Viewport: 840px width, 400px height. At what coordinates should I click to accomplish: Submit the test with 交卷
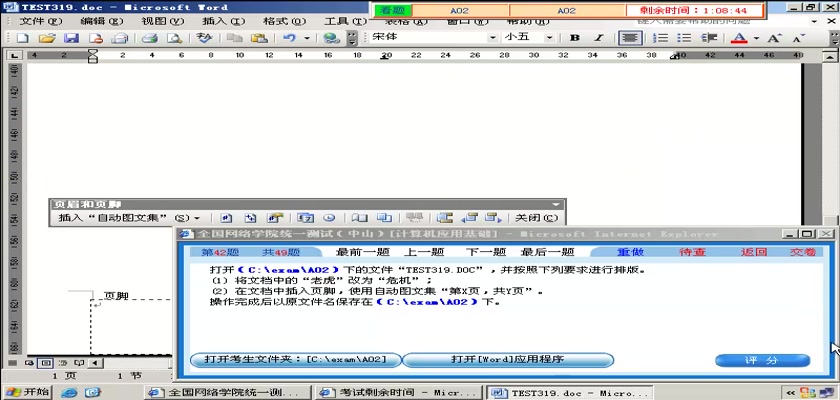click(803, 252)
